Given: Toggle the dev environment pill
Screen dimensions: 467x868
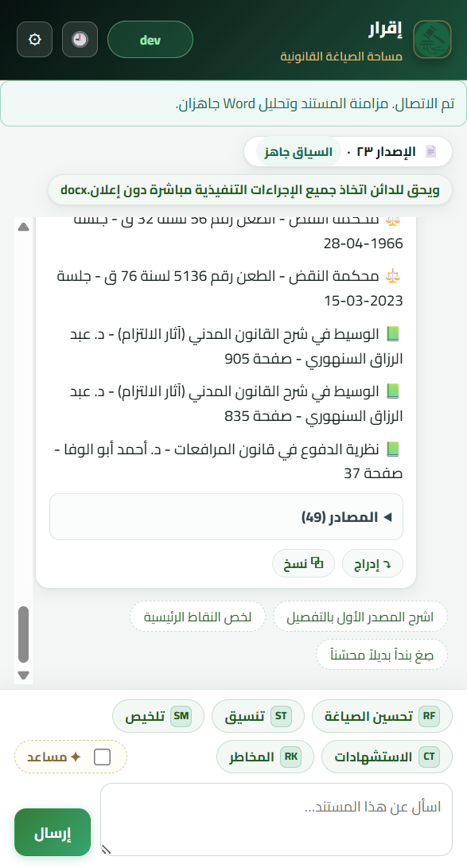Looking at the screenshot, I should [150, 39].
